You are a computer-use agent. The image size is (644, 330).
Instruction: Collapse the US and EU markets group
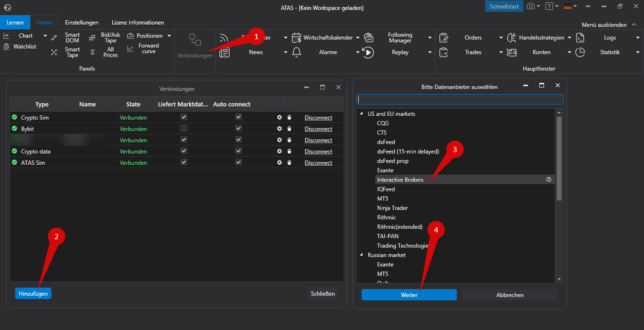tap(362, 114)
